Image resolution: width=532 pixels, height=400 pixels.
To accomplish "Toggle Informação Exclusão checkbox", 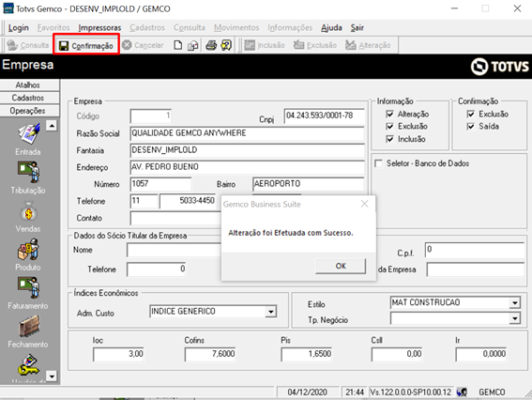I will (x=389, y=127).
